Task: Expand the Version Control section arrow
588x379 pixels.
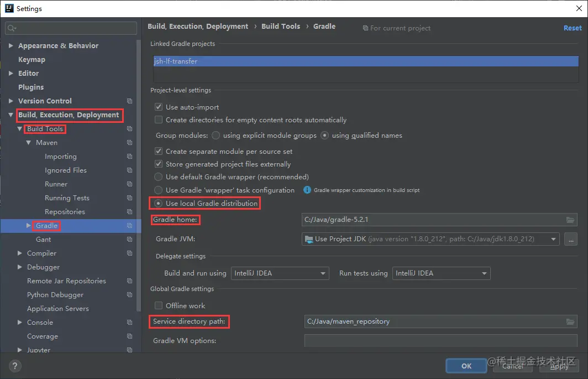Action: point(11,101)
